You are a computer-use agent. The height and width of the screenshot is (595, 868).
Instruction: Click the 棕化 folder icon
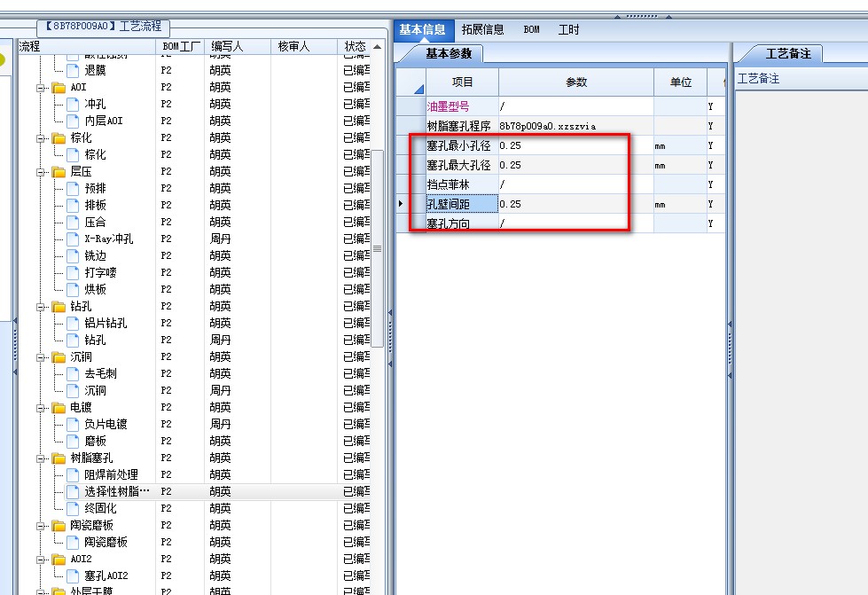coord(59,137)
